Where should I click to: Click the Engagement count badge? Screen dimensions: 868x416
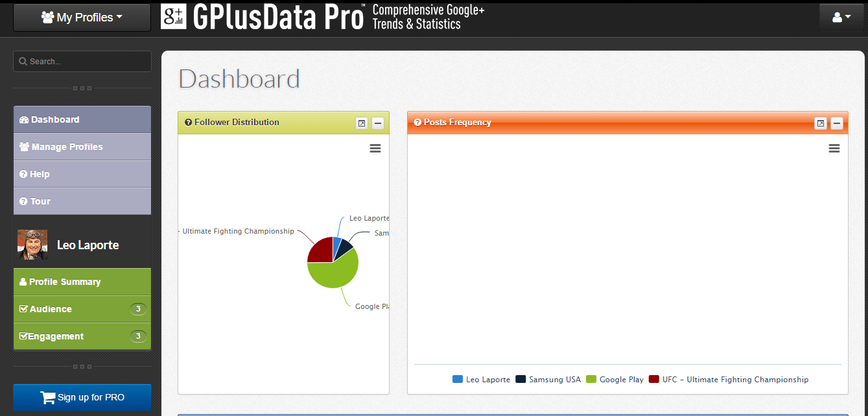(137, 336)
